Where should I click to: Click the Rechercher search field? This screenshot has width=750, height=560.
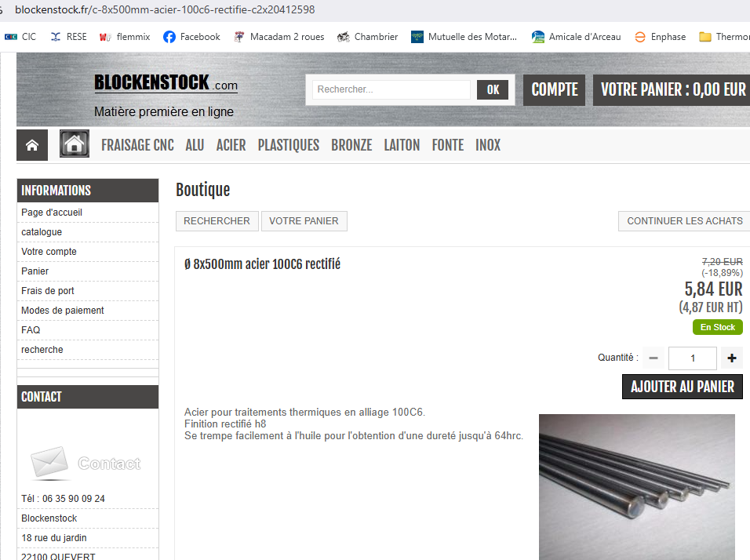391,89
